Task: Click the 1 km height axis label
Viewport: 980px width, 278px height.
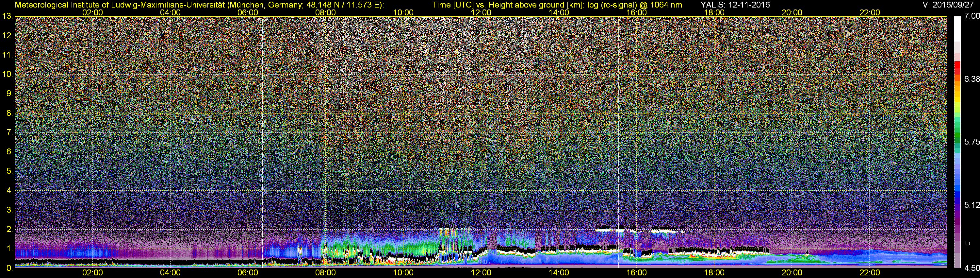Action: (9, 249)
